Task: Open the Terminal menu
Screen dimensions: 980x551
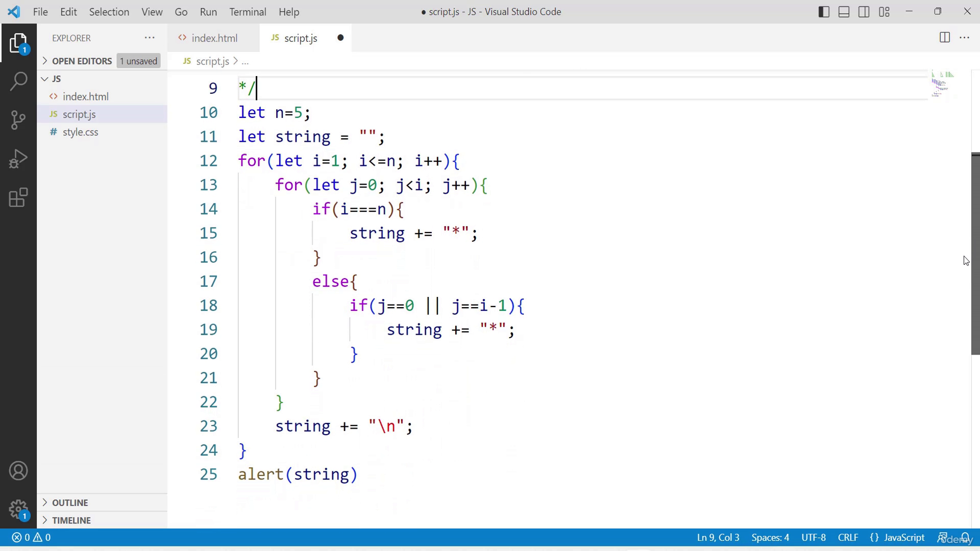Action: tap(248, 12)
